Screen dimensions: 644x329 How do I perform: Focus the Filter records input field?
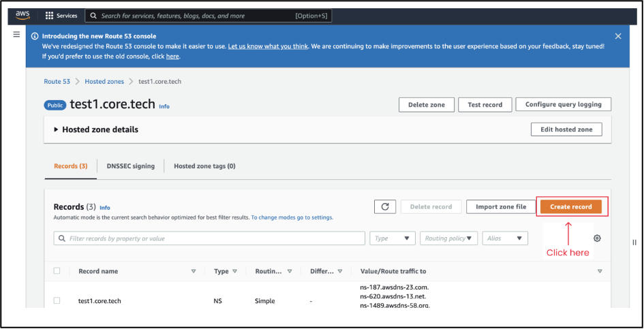tap(209, 238)
